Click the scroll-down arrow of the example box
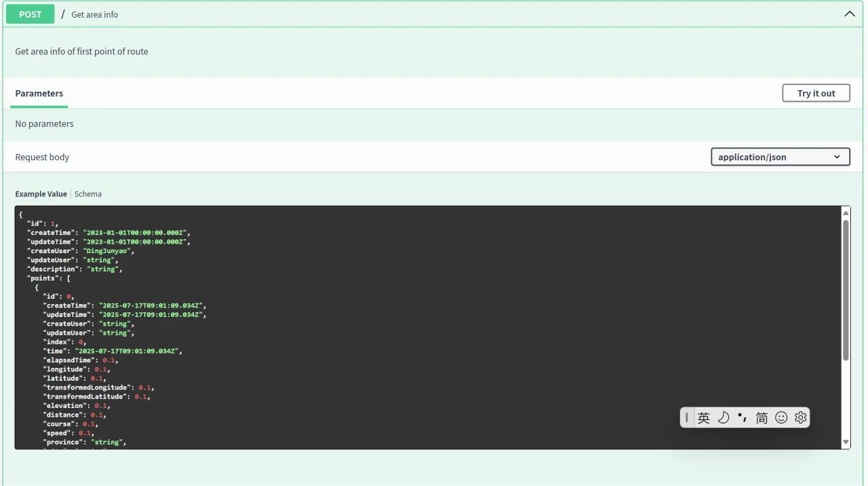Image resolution: width=868 pixels, height=486 pixels. (x=846, y=442)
